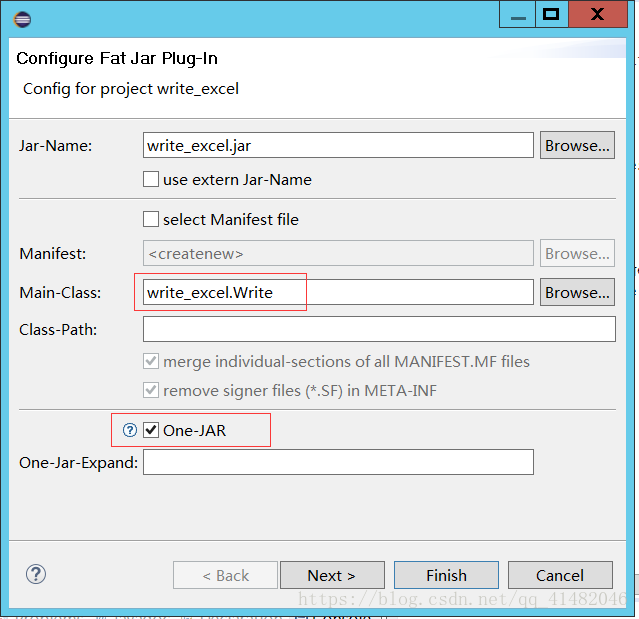This screenshot has height=619, width=639.
Task: Cancel the Fat Jar dialog
Action: pos(560,575)
